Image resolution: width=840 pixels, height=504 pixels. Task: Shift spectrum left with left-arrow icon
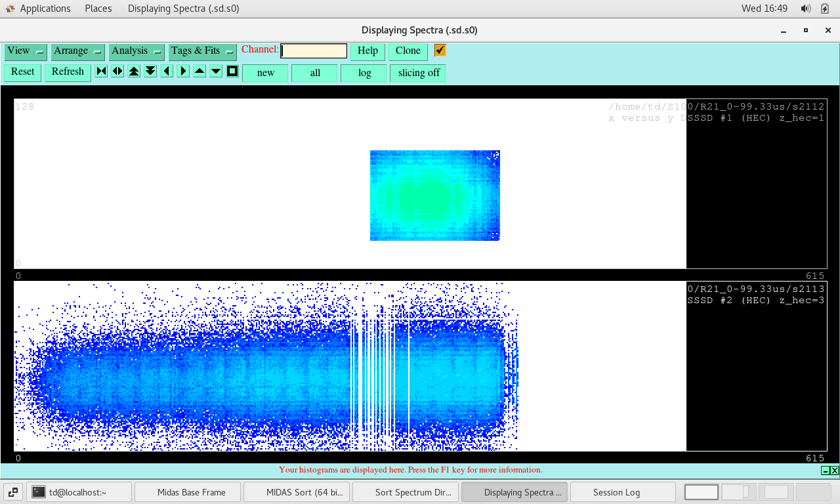(x=167, y=72)
